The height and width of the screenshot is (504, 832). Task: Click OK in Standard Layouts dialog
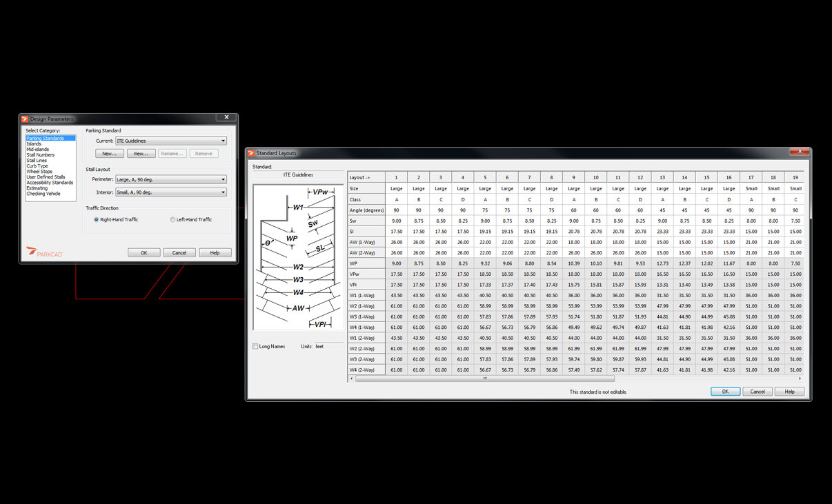coord(726,391)
